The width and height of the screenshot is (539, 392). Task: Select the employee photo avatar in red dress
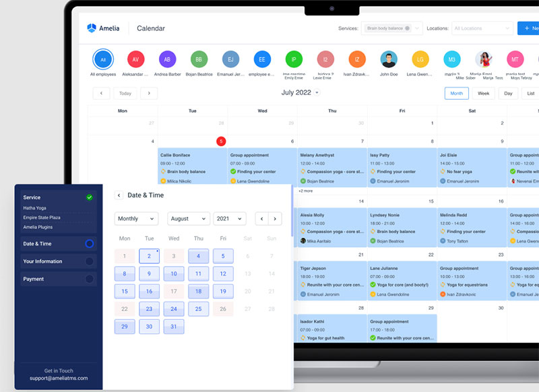(484, 59)
